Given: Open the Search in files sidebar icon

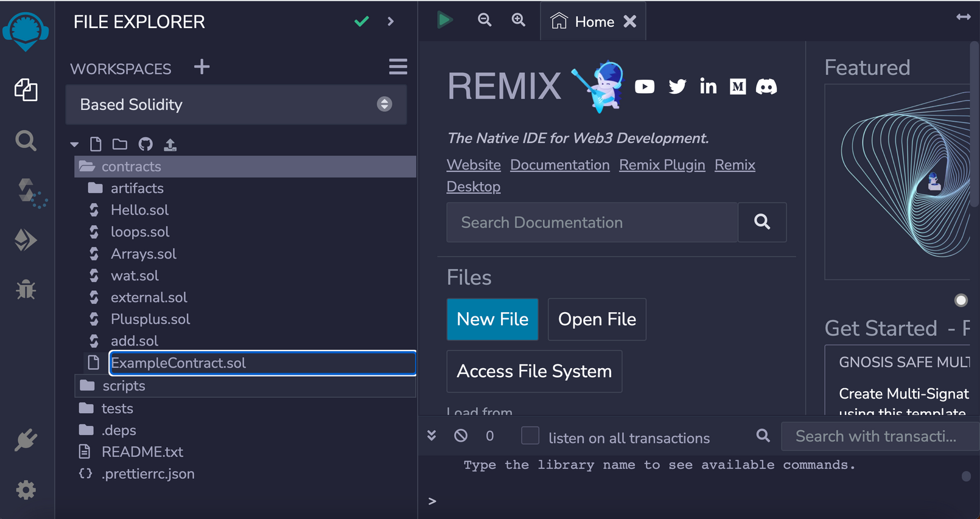Looking at the screenshot, I should [x=26, y=141].
